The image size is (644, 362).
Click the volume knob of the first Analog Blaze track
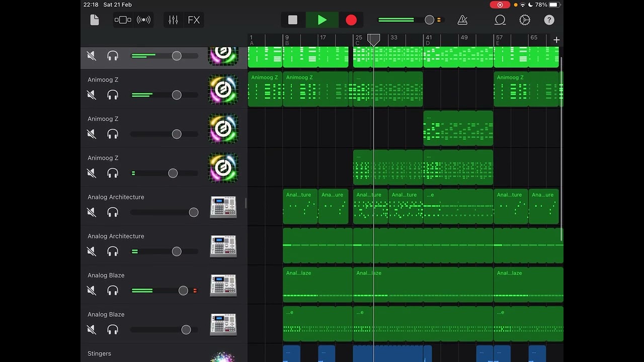coord(183,291)
